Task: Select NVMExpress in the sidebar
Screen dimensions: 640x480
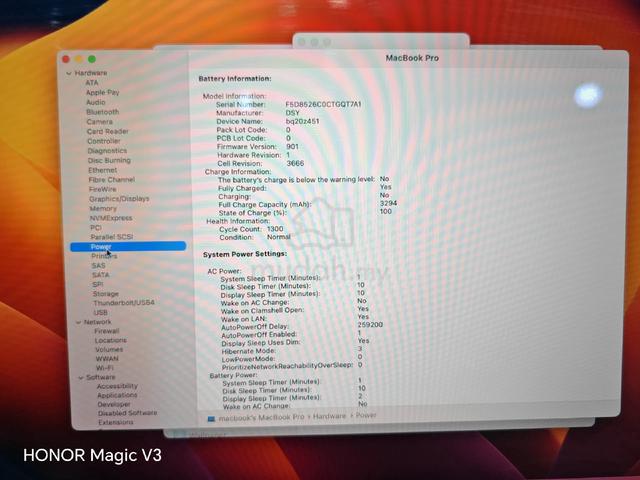Action: [111, 218]
